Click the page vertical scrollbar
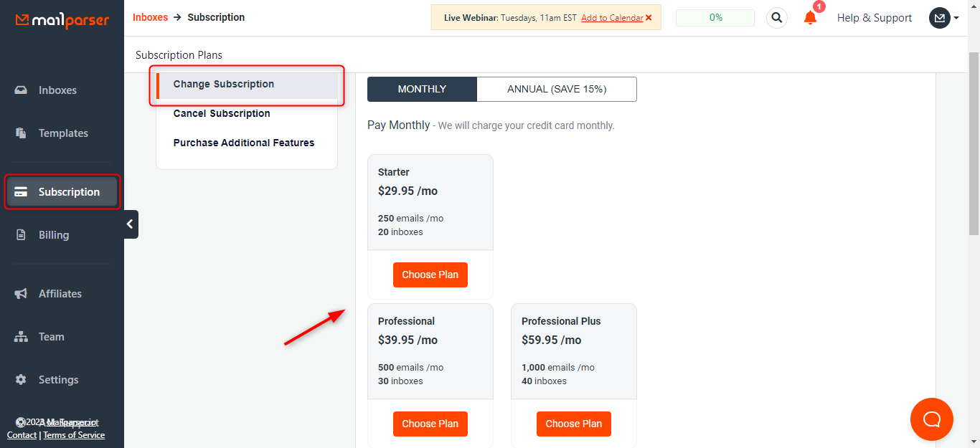 click(974, 143)
